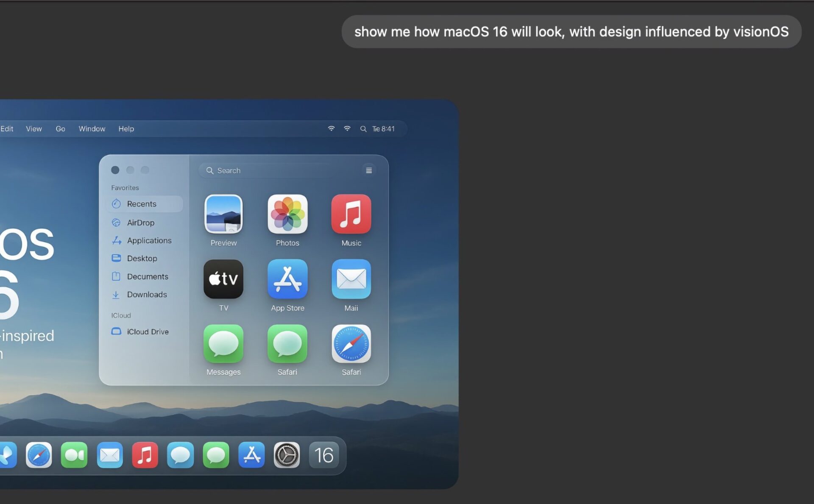Open the Window menu
Image resolution: width=814 pixels, height=504 pixels.
[x=92, y=129]
